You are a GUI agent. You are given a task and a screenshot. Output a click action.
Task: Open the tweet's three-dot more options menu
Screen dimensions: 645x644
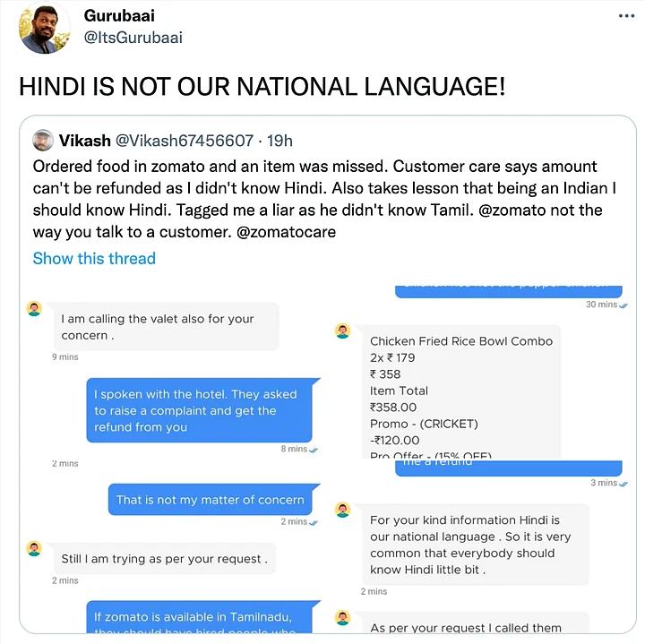point(623,17)
